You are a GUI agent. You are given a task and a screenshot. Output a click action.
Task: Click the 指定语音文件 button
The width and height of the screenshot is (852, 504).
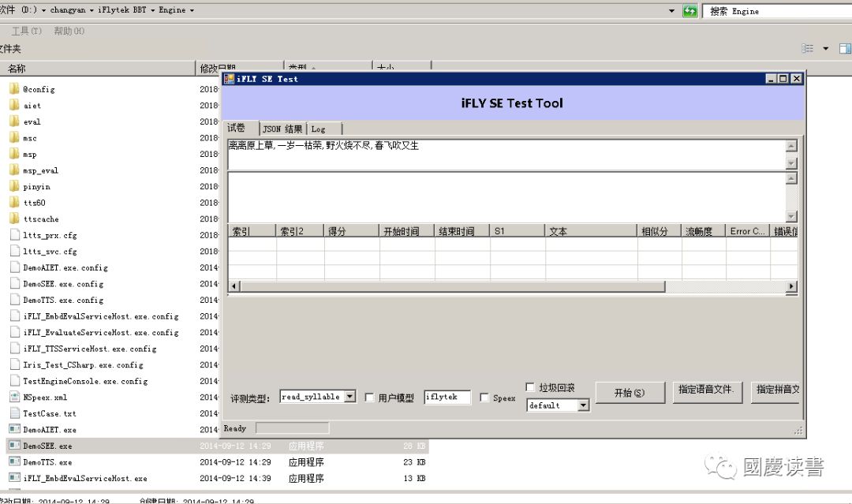707,391
